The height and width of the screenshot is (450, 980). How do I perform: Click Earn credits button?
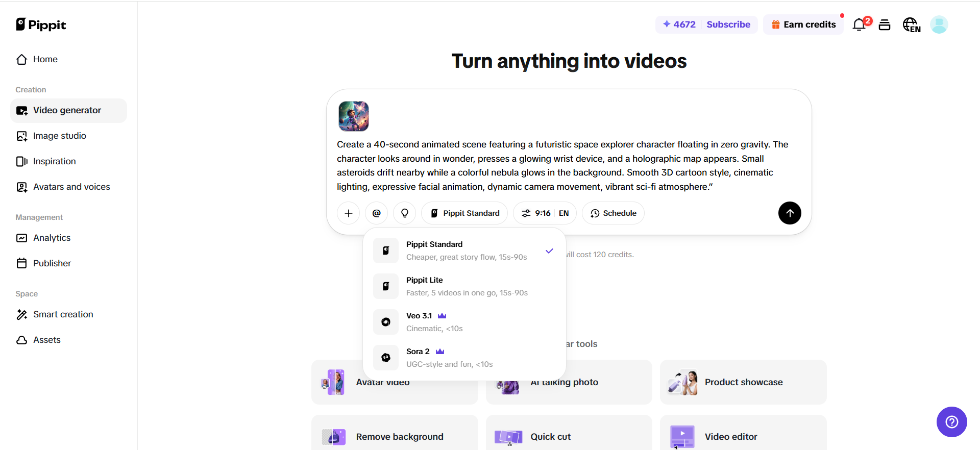click(x=803, y=24)
